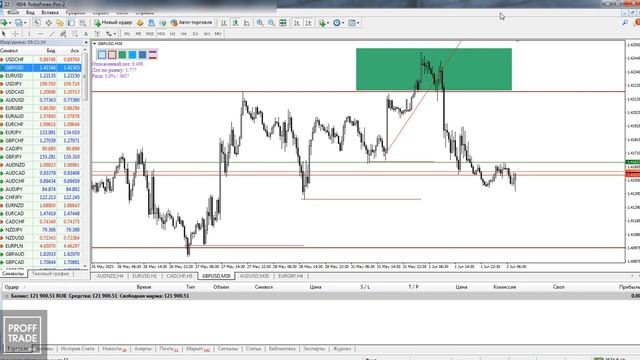Open the Новости terminal tab
The image size is (640, 360).
pos(114,349)
